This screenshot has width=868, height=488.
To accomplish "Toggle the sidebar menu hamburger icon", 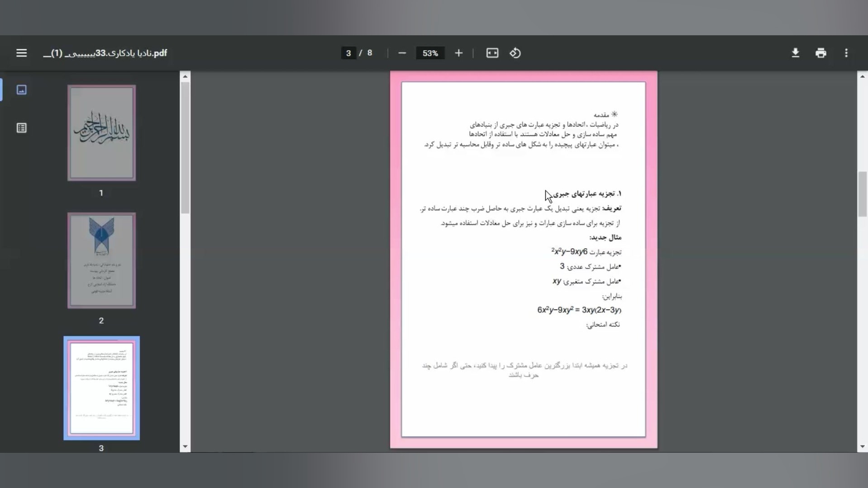I will (x=21, y=53).
